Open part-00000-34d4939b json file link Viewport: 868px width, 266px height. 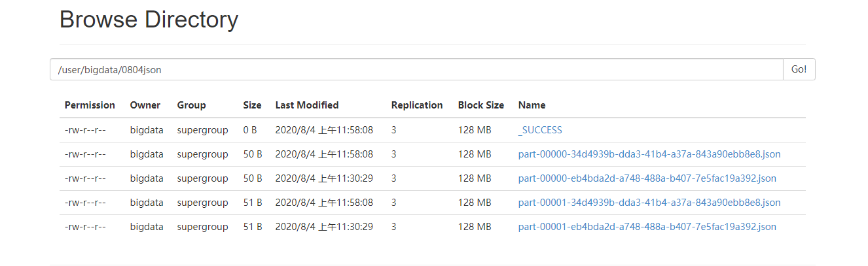649,154
